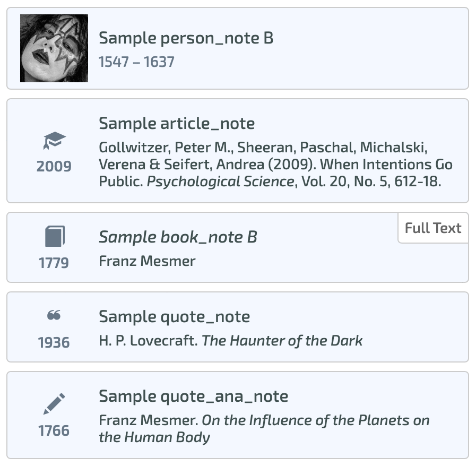476x466 pixels.
Task: Open Sample book_note B title
Action: click(178, 237)
